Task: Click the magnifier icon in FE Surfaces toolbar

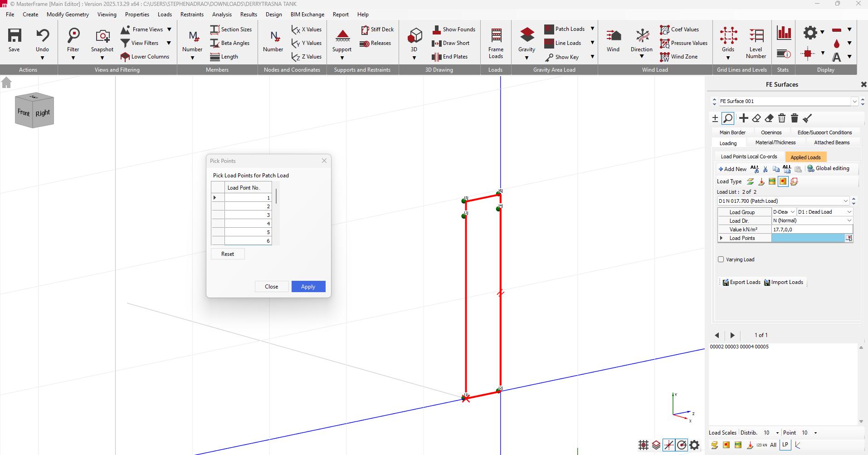Action: (728, 118)
